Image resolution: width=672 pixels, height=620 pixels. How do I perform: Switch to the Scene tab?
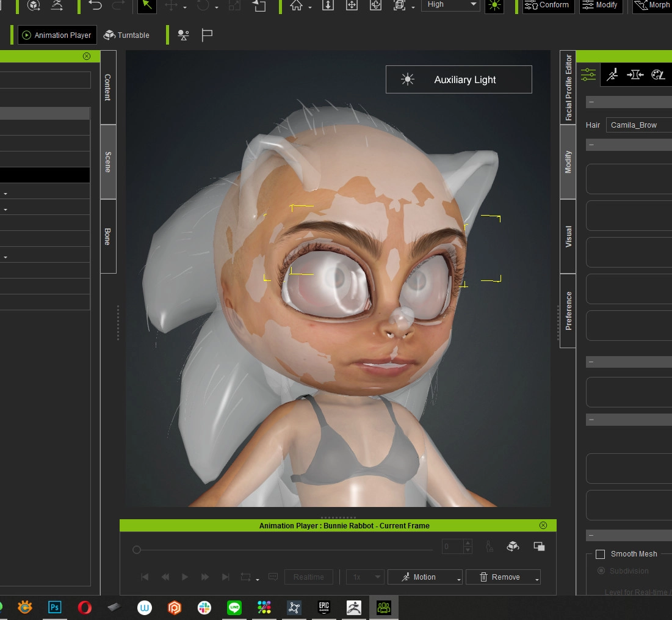108,162
